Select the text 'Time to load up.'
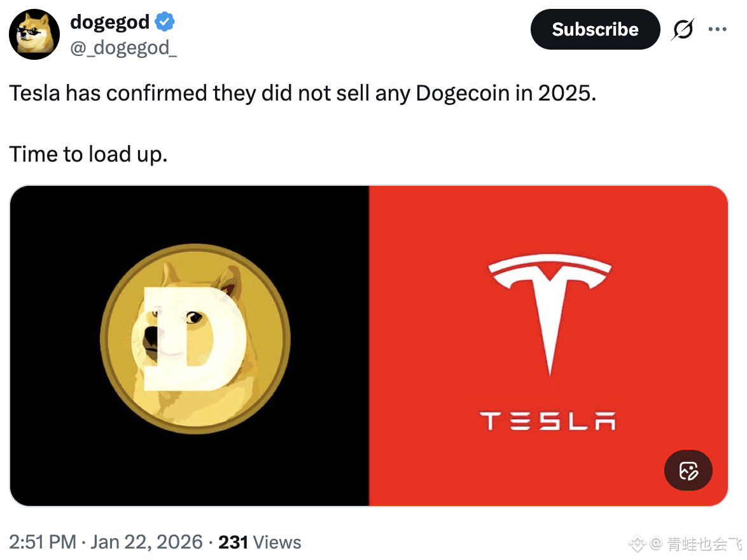The width and height of the screenshot is (747, 560). coord(88,154)
